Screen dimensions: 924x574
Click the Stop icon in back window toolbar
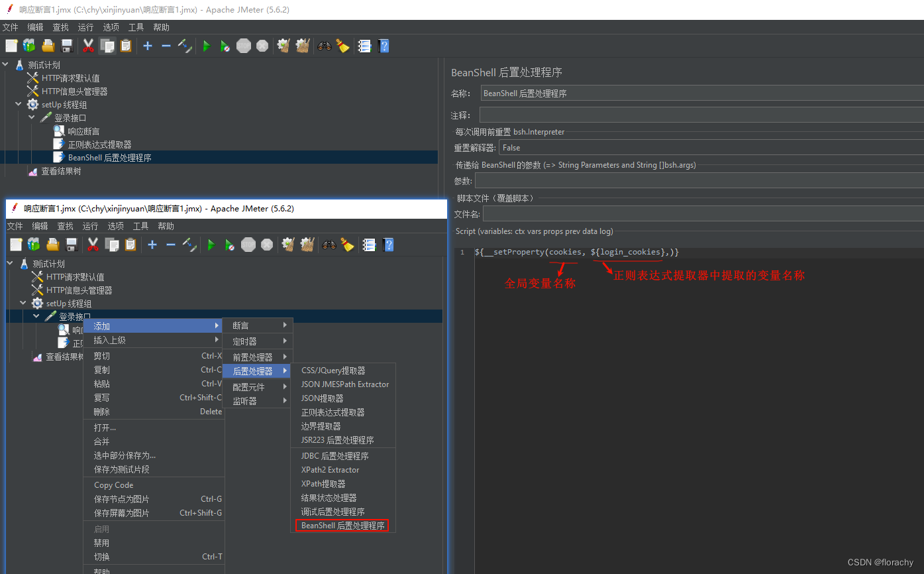[x=244, y=46]
